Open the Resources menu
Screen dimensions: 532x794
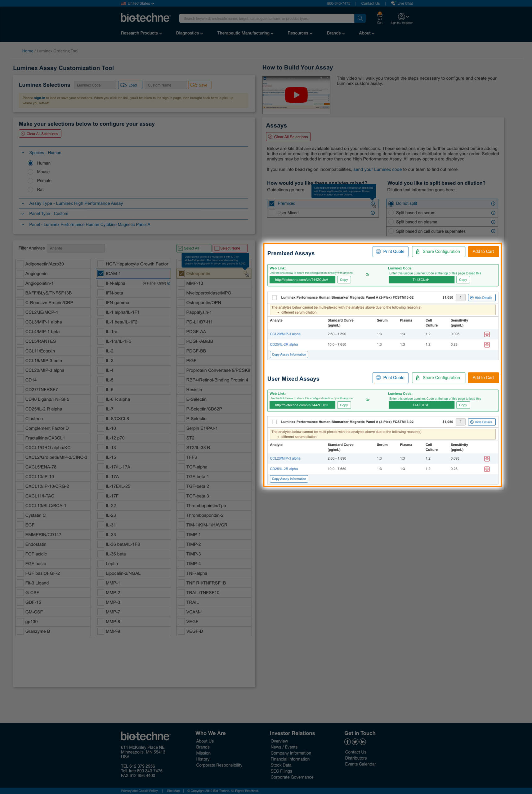tap(300, 33)
